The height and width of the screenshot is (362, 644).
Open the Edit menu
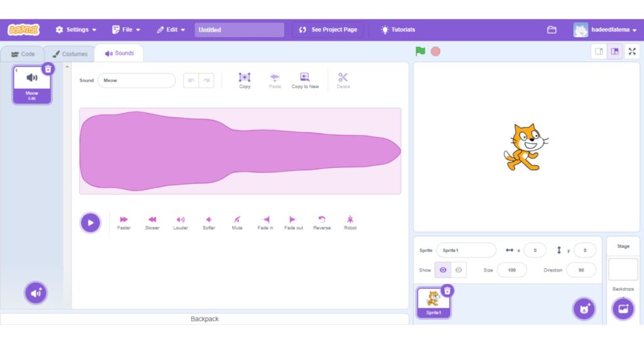(x=171, y=30)
